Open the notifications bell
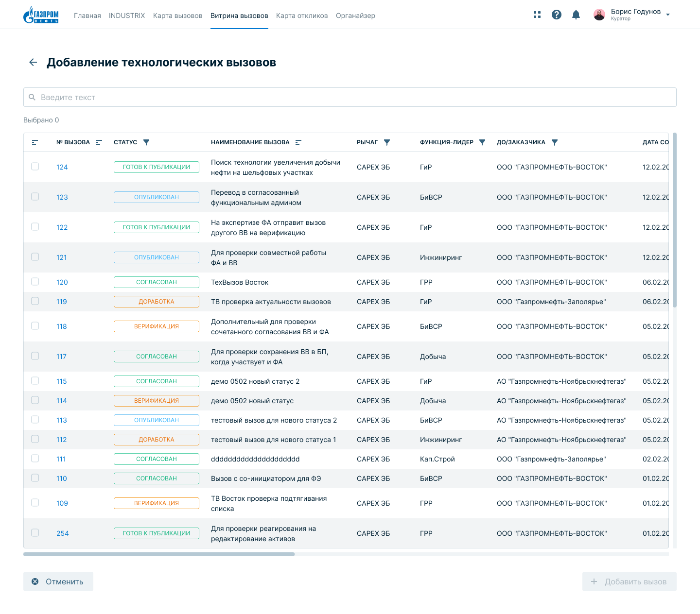 [576, 15]
